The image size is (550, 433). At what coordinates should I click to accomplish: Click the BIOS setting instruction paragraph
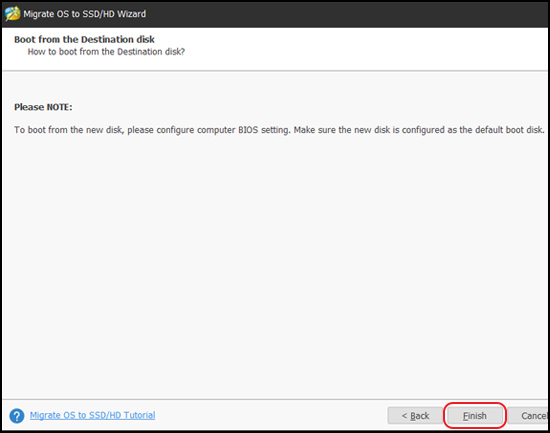click(279, 130)
